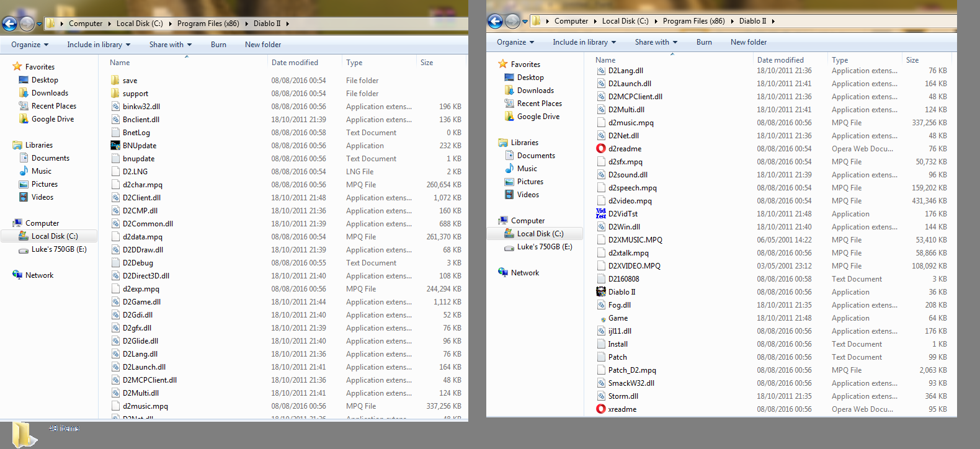This screenshot has width=980, height=449.
Task: Click Forward arrow in left Explorer window
Action: (x=27, y=24)
